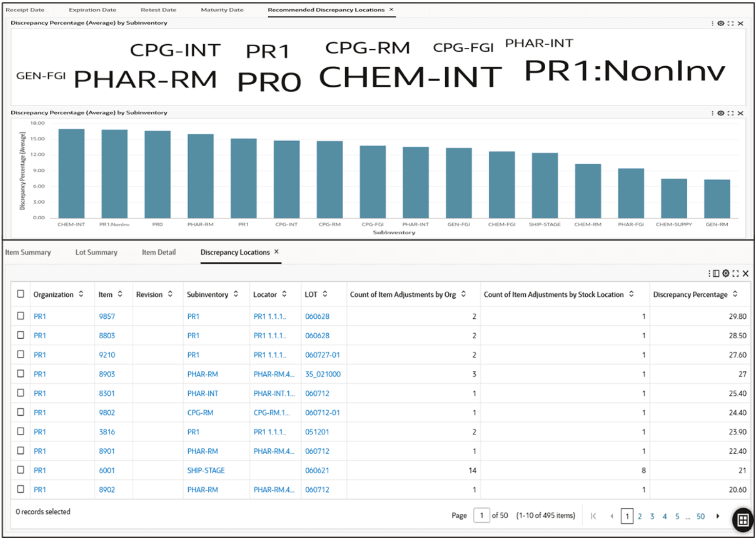This screenshot has width=756, height=539.
Task: Maximize the Discrepancy Locations table
Action: [735, 274]
